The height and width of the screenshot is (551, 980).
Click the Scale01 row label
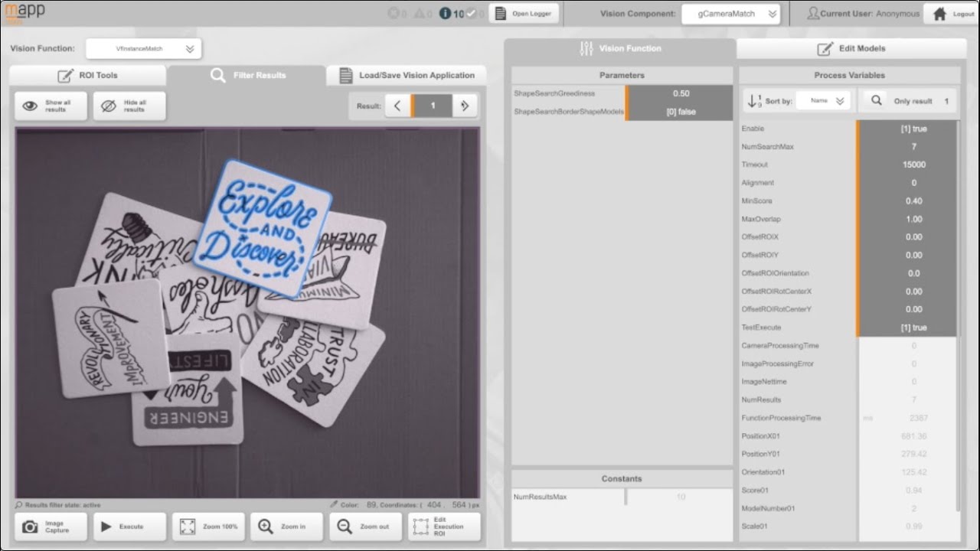(754, 527)
